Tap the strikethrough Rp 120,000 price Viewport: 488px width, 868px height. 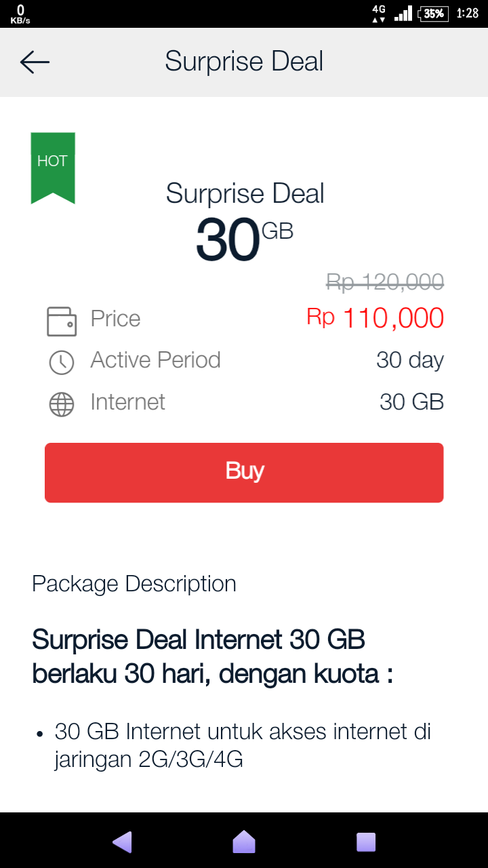click(x=384, y=281)
